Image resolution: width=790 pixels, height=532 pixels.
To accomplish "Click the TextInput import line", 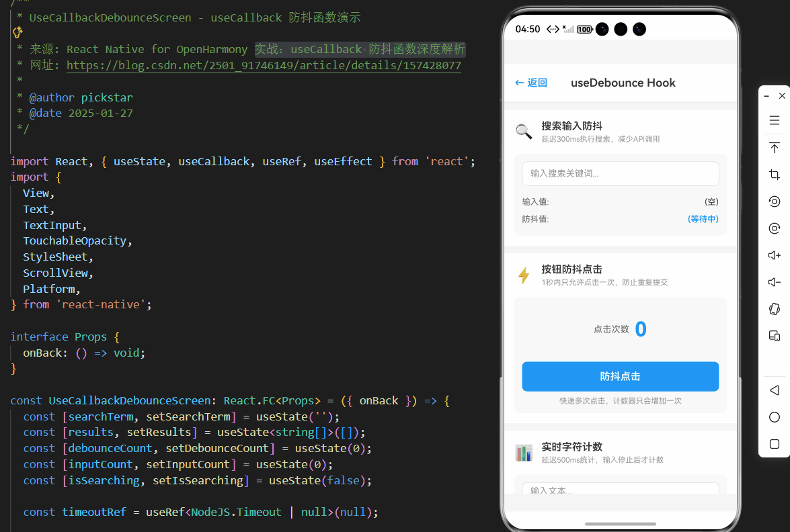I will coord(55,225).
